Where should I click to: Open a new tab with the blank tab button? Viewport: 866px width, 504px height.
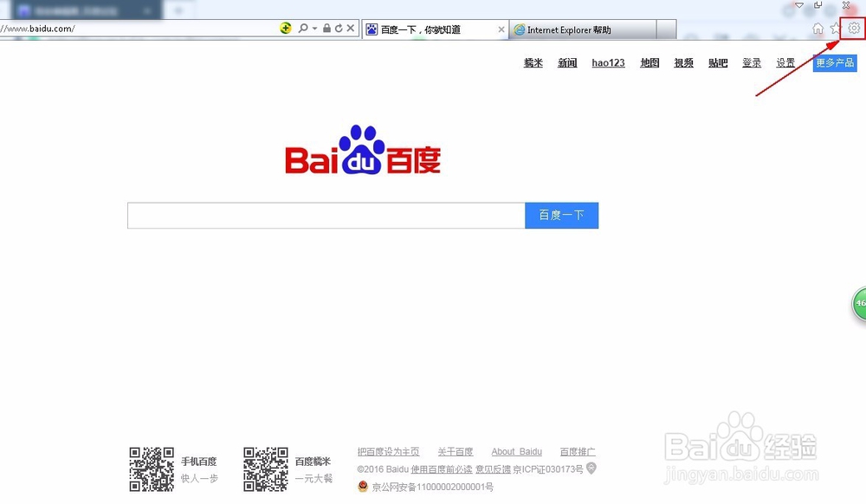point(667,29)
